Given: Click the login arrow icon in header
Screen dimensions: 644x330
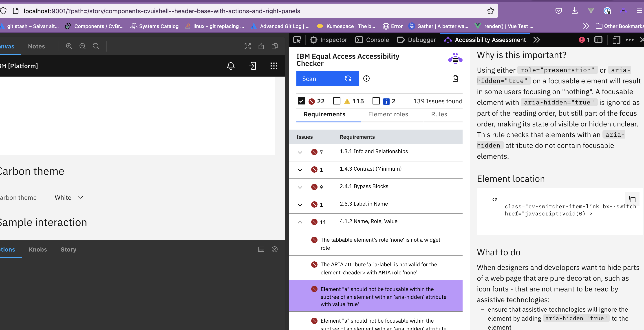Looking at the screenshot, I should [x=252, y=66].
